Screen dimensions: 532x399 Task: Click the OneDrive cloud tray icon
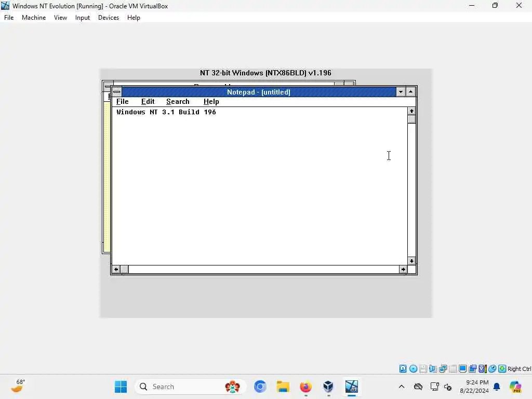coord(418,387)
